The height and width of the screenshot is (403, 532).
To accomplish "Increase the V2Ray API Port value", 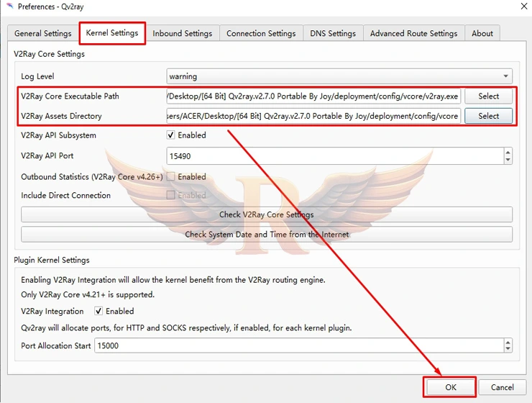I will (x=508, y=152).
